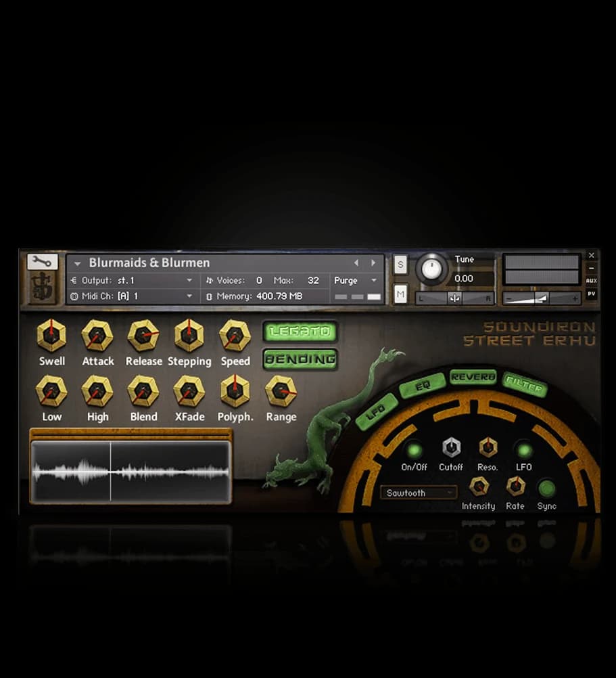Open the Purge dropdown menu
The width and height of the screenshot is (616, 678).
[356, 280]
